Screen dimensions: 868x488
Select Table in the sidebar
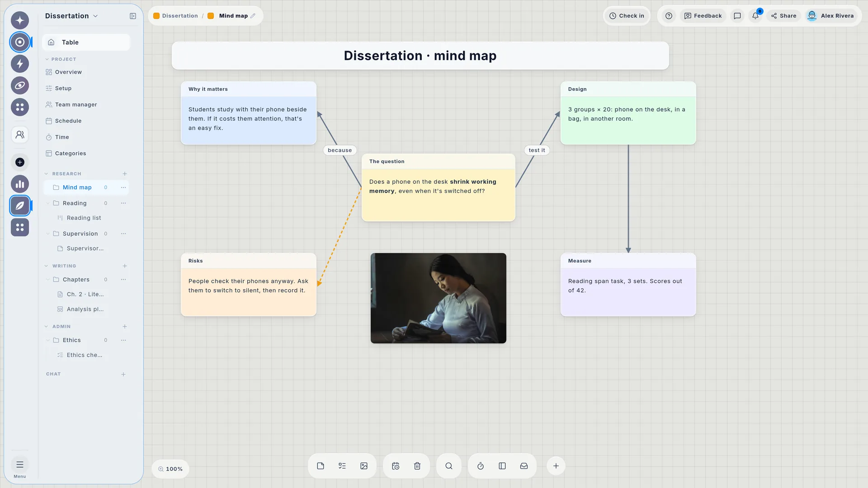pos(86,42)
